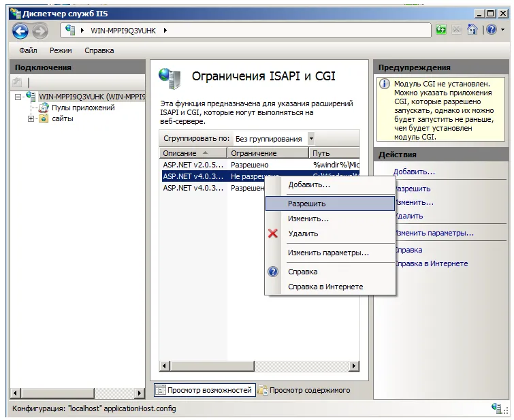Expand the arrow after WIN-MPPI9Q3VUHK in the address bar
The width and height of the screenshot is (514, 420).
point(165,31)
